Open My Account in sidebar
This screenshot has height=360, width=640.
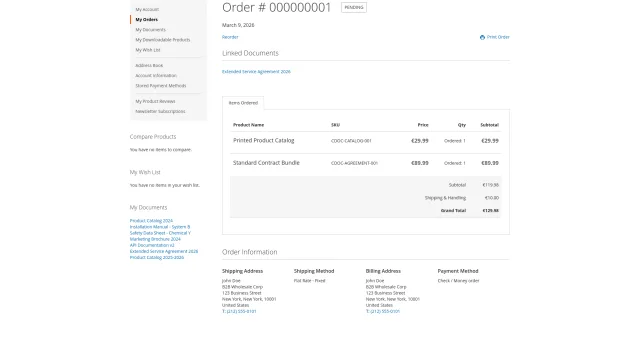point(147,9)
